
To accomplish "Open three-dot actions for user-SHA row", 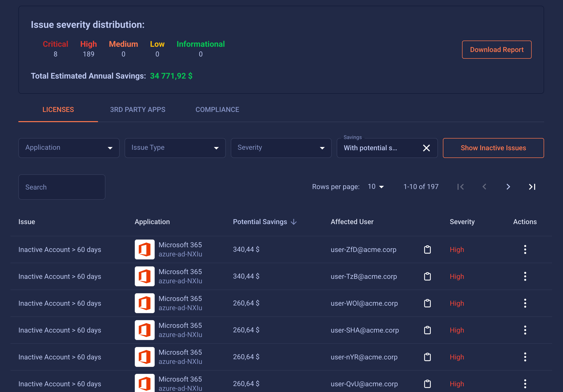I will pyautogui.click(x=525, y=330).
